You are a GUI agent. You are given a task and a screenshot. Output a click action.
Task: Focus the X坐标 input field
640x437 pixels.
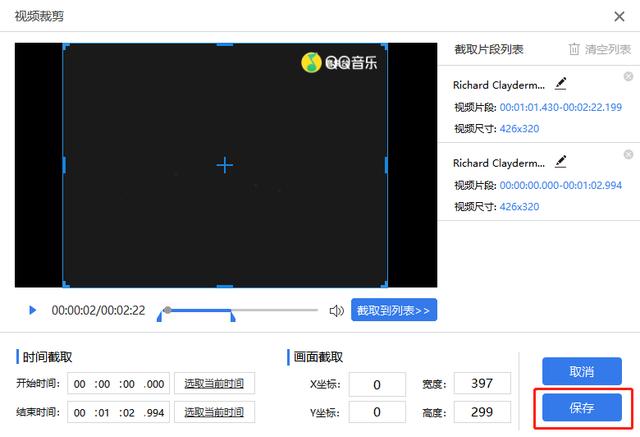(377, 384)
